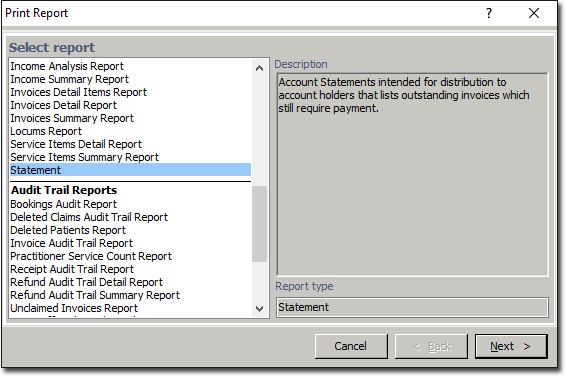
Task: Click the Report type field
Action: click(x=412, y=308)
